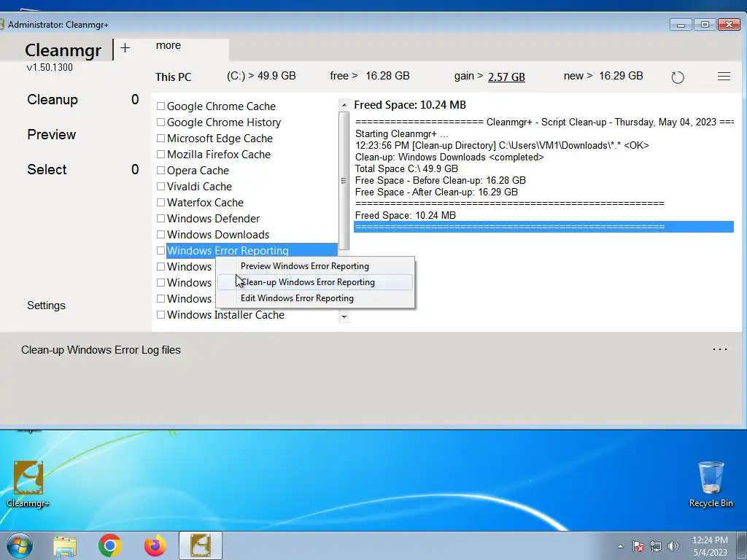The height and width of the screenshot is (560, 747).
Task: Click the underlined 2.57 GB gain link
Action: click(506, 77)
